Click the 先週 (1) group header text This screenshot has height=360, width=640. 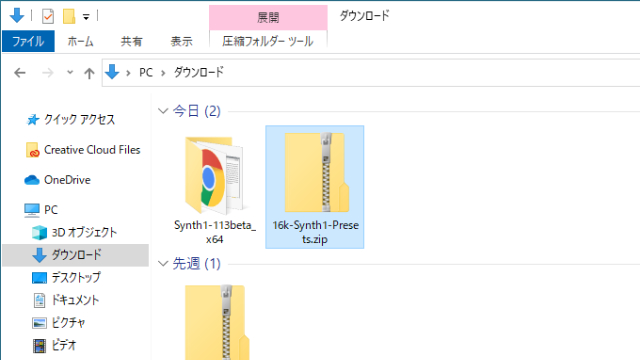197,264
